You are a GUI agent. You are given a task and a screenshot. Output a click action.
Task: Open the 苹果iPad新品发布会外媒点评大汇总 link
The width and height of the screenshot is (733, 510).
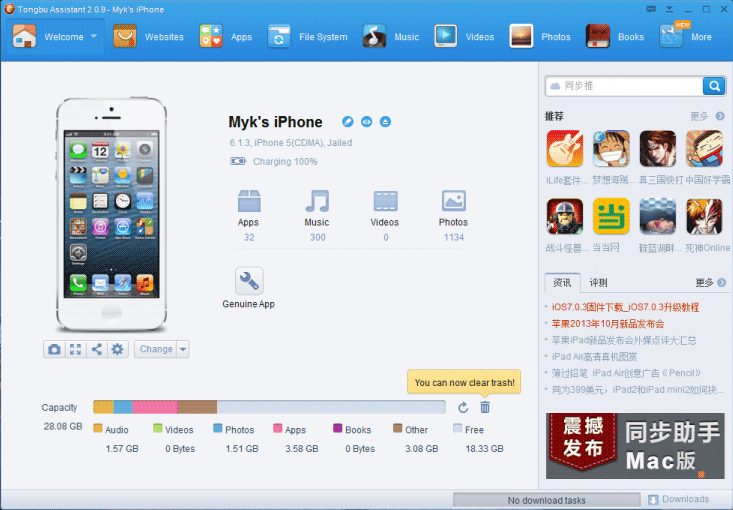[x=624, y=340]
